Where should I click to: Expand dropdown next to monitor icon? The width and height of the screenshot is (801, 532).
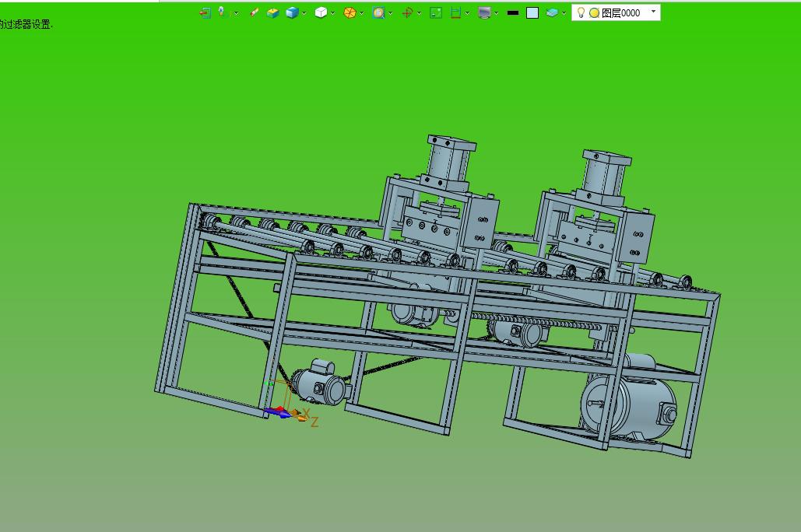coord(496,13)
